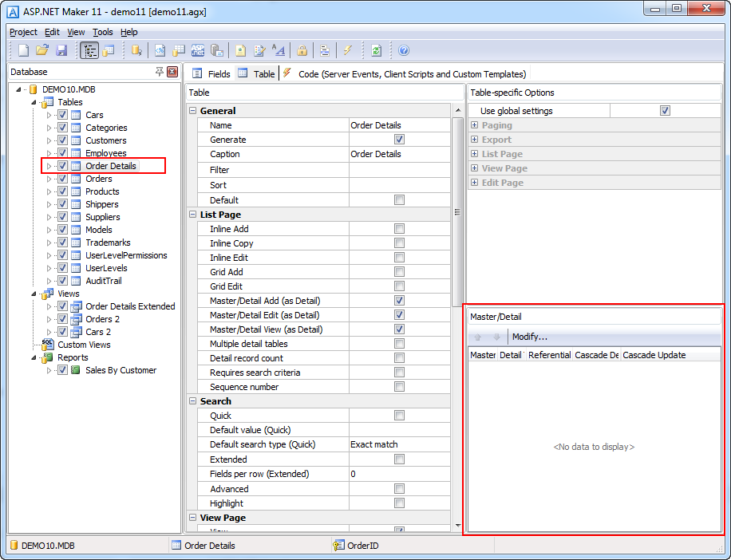Click the server with page toolbar icon
Viewport: 731px width, 560px height.
click(x=217, y=50)
